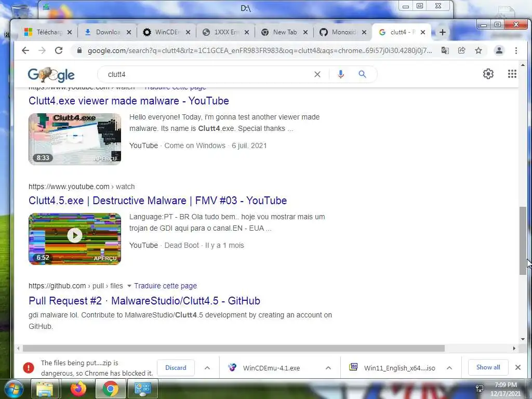Close the downloads bar
The image size is (532, 399).
pyautogui.click(x=518, y=367)
